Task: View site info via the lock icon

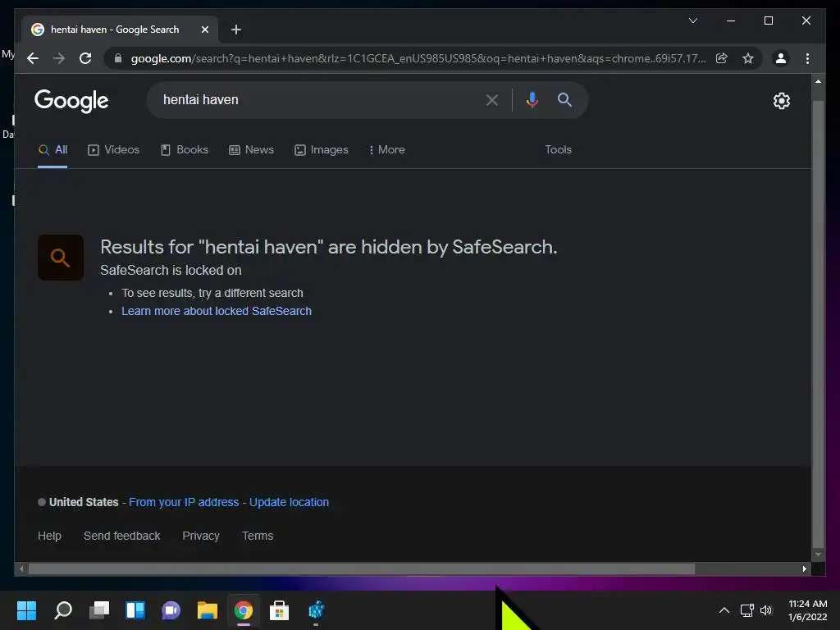Action: (x=118, y=58)
